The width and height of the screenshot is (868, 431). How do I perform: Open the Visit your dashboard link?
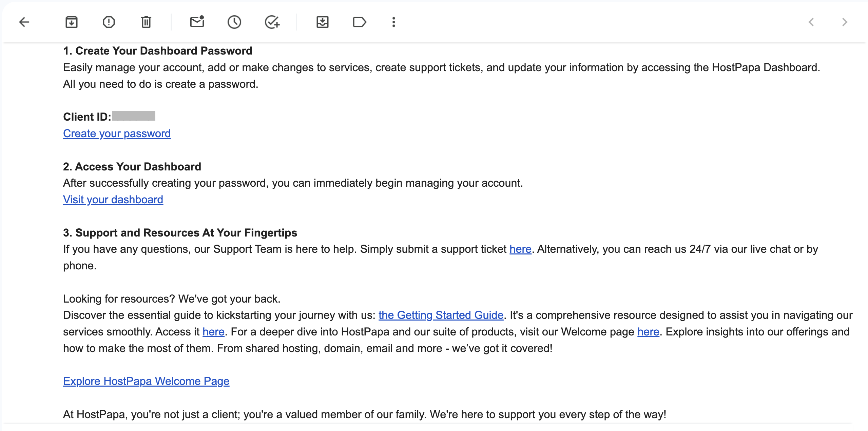(x=113, y=200)
